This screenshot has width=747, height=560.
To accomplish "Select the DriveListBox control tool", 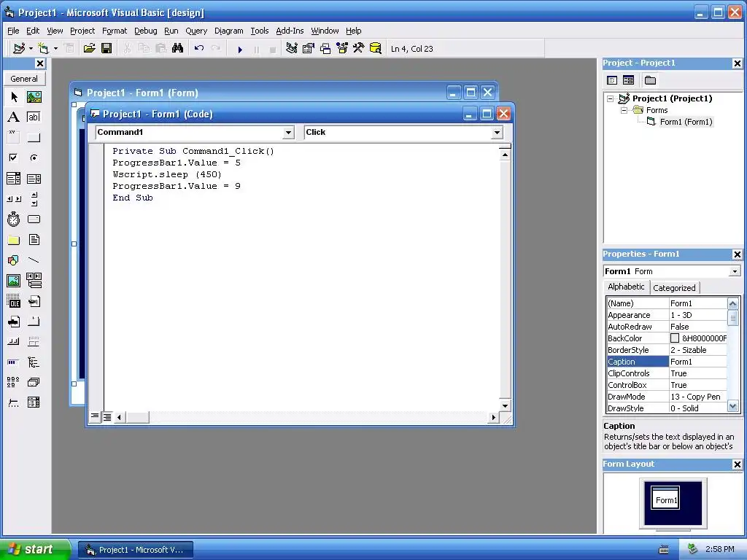I will pos(34,219).
